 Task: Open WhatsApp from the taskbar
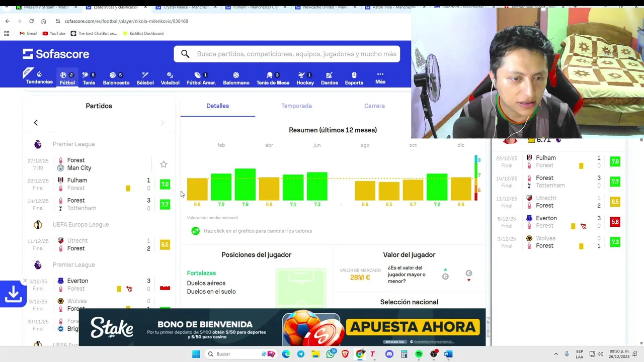coord(330,354)
